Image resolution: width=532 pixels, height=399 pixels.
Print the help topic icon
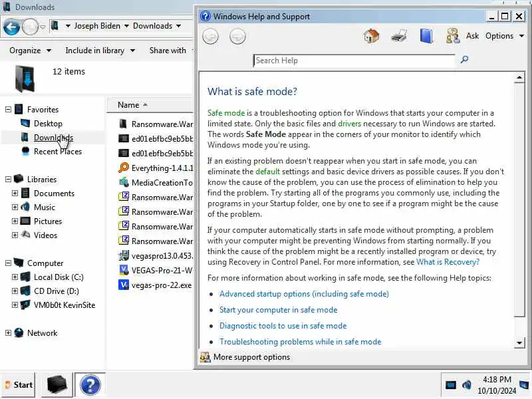(398, 36)
